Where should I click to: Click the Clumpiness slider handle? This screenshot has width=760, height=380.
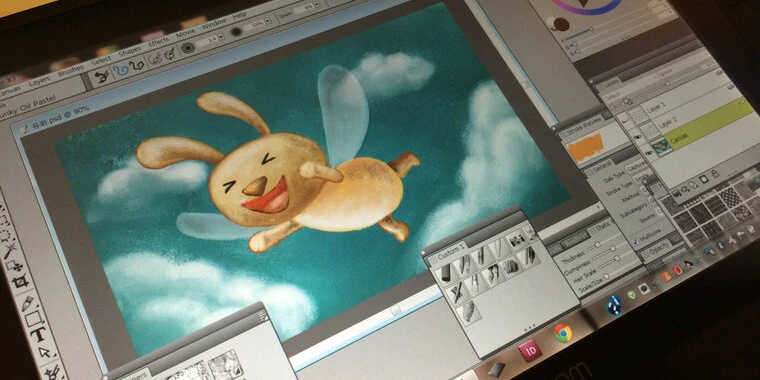(613, 248)
